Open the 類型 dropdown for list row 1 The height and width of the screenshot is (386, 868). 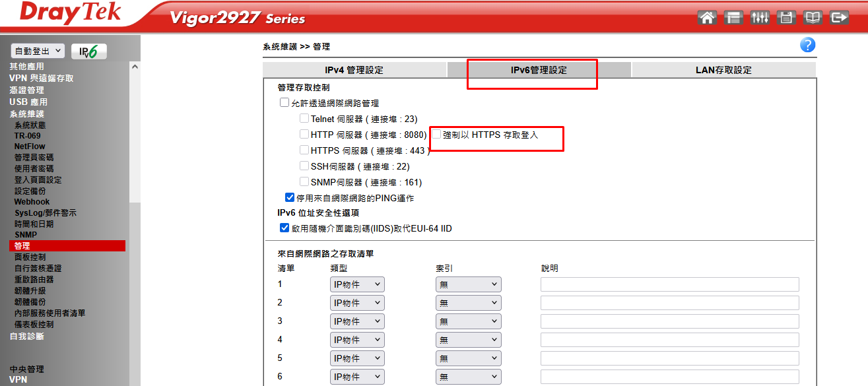click(x=357, y=284)
